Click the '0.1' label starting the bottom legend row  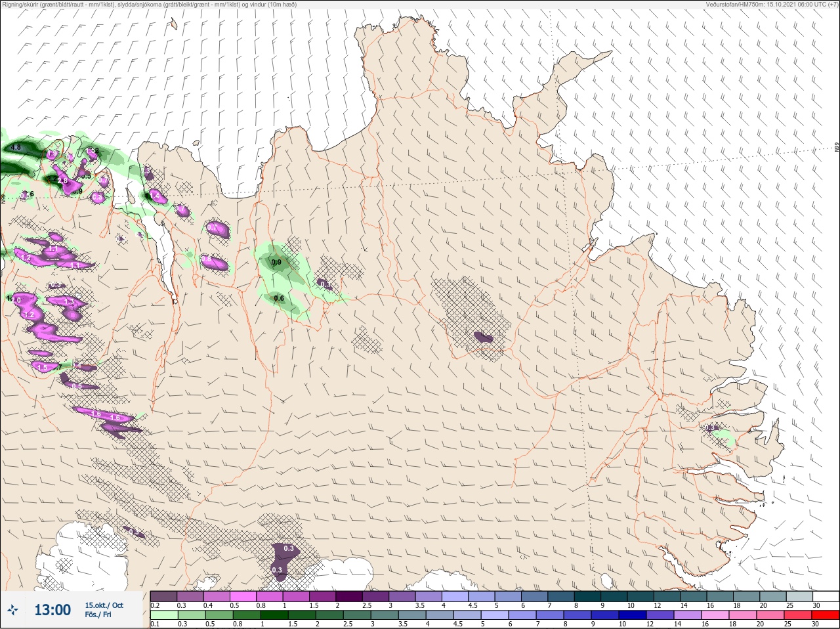155,624
